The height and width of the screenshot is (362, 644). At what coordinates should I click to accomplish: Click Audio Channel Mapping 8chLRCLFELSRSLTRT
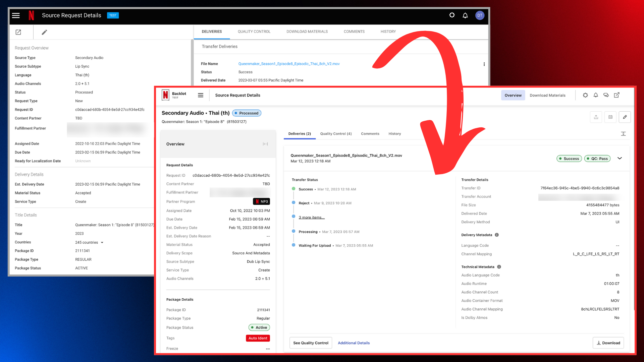tap(600, 309)
